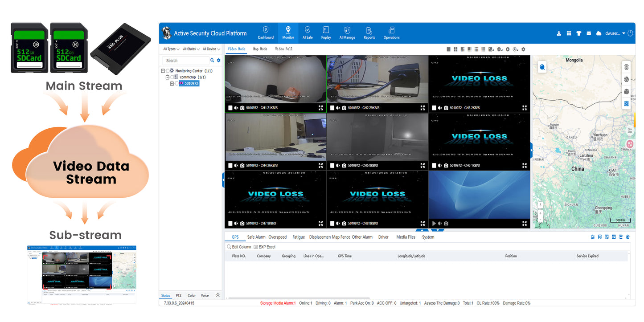This screenshot has height=322, width=644.
Task: Select the single-screen video layout icon
Action: tap(448, 49)
